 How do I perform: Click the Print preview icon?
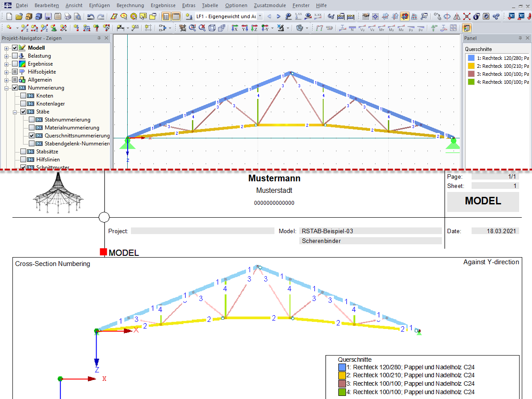tap(78, 16)
